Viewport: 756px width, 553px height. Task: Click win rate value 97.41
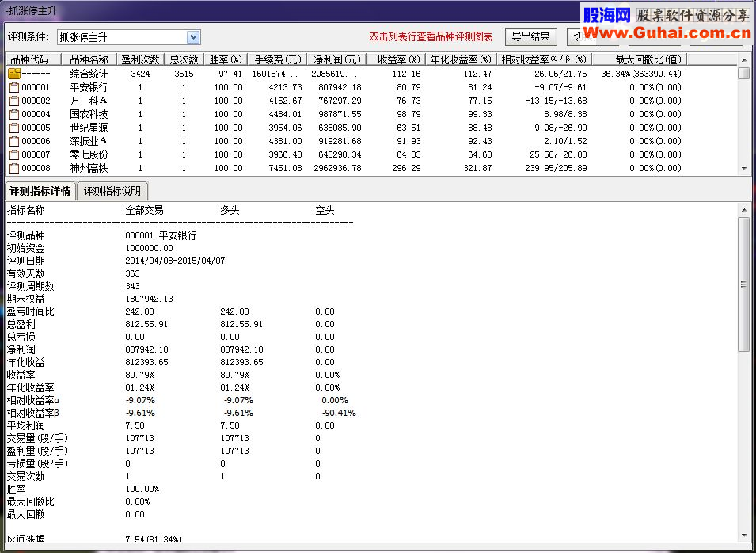point(229,74)
